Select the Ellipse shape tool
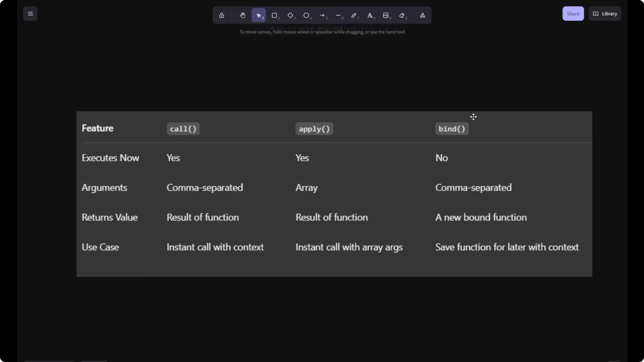The height and width of the screenshot is (362, 644). tap(306, 15)
